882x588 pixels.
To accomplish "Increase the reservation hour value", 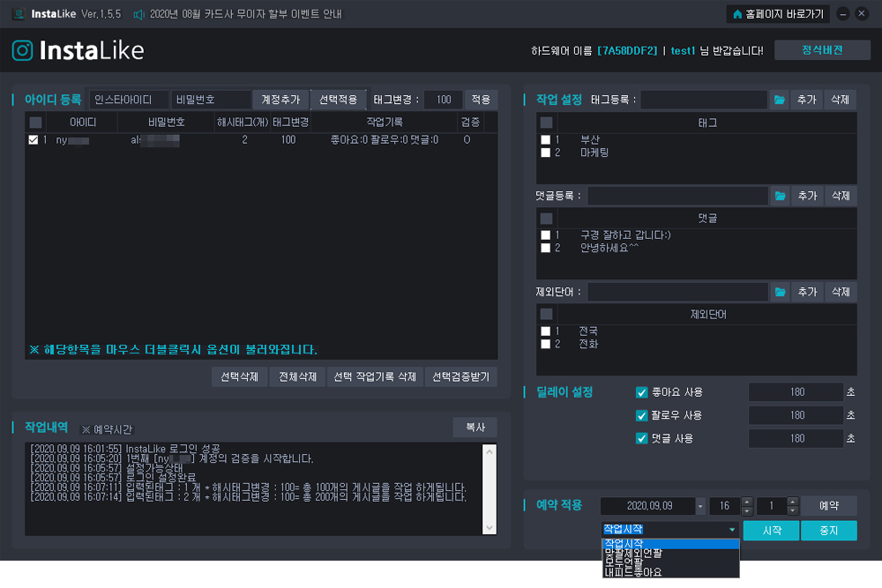I will [x=747, y=502].
